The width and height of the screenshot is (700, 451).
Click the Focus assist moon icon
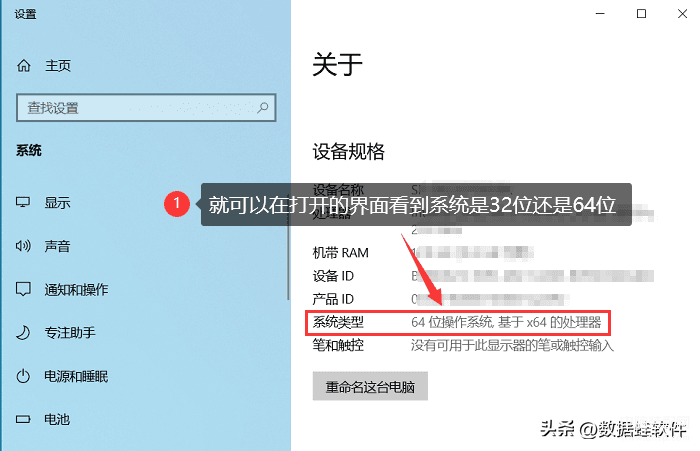[x=23, y=333]
